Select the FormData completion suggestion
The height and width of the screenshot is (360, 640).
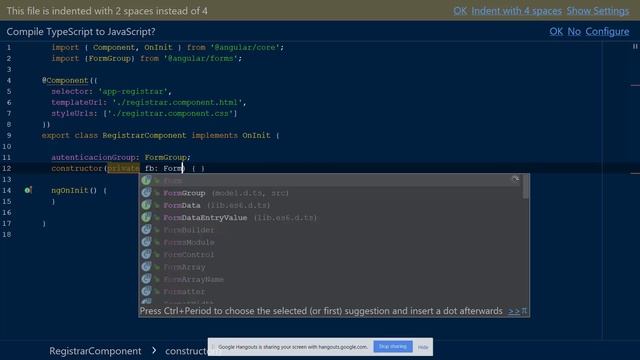(x=331, y=205)
